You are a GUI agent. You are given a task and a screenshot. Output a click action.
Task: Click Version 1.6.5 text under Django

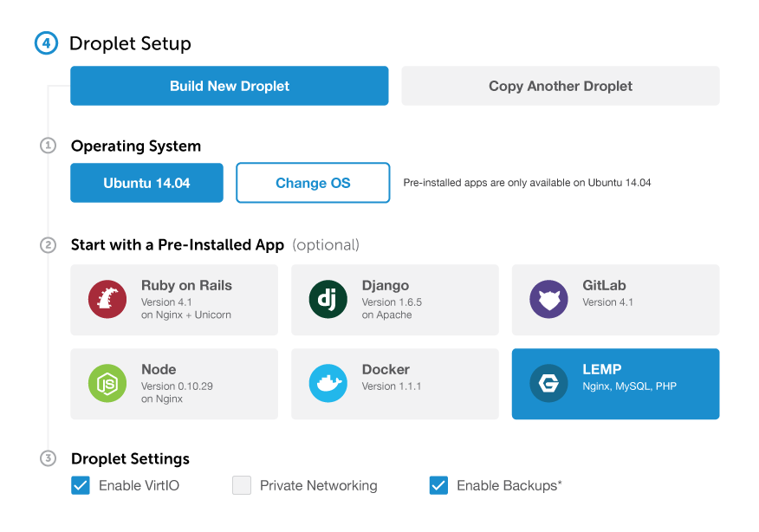coord(392,302)
